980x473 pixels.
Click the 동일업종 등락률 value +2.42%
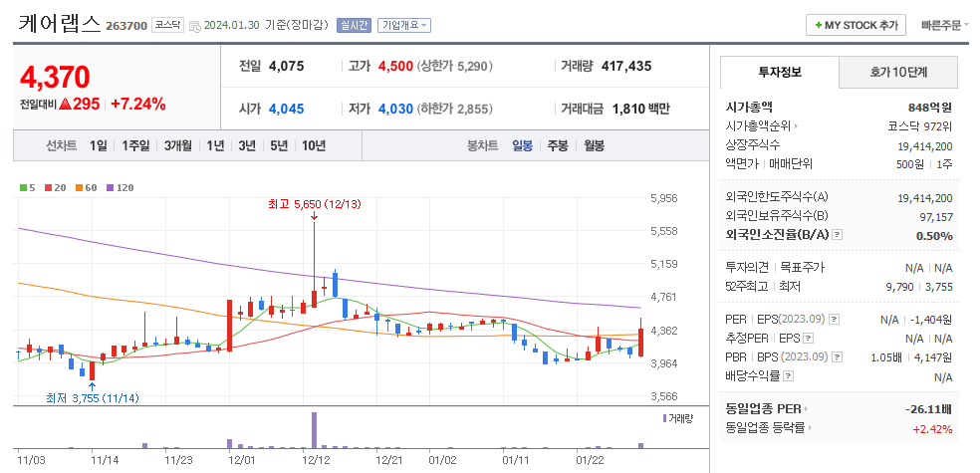(932, 428)
